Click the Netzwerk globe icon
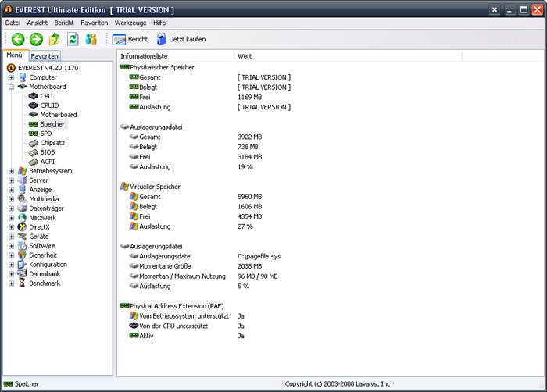The image size is (547, 392). 23,218
